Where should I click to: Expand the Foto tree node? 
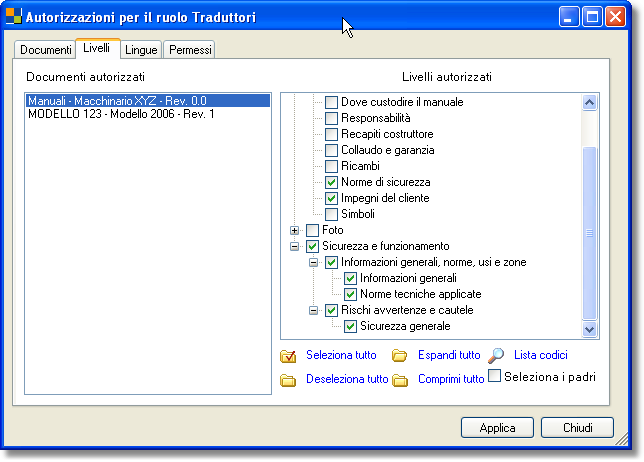point(295,231)
